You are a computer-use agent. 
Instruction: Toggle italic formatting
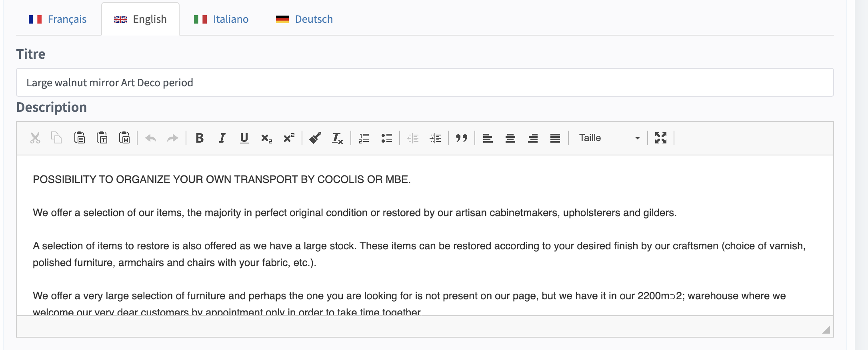222,138
